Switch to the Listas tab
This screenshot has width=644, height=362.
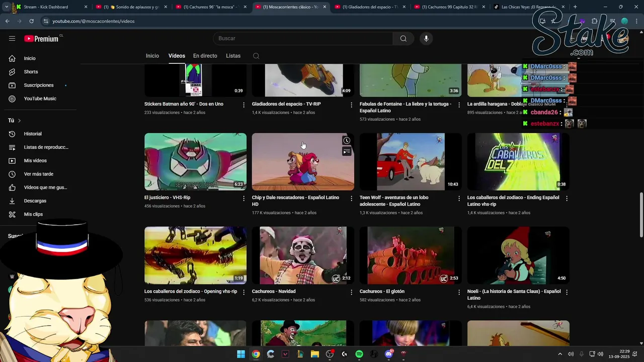(233, 56)
